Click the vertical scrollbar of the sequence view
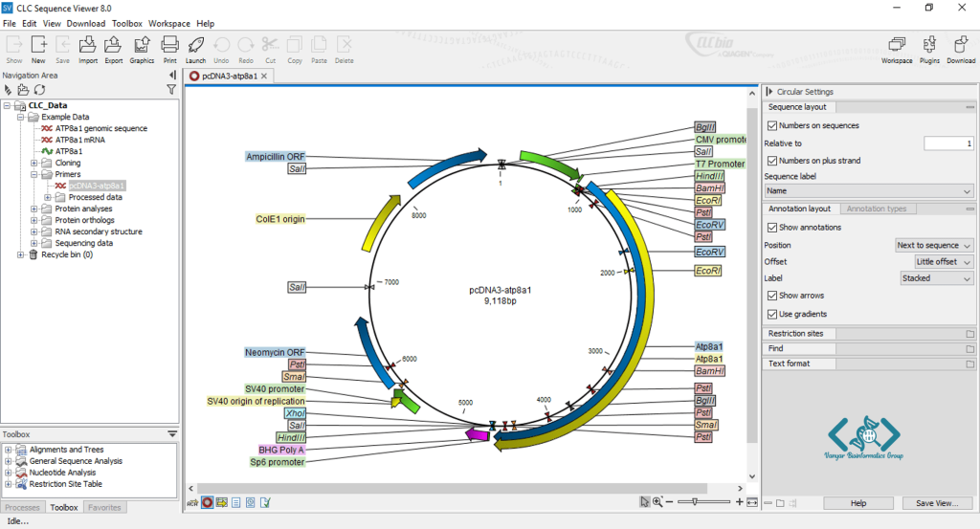Image resolution: width=980 pixels, height=529 pixels. 752,275
